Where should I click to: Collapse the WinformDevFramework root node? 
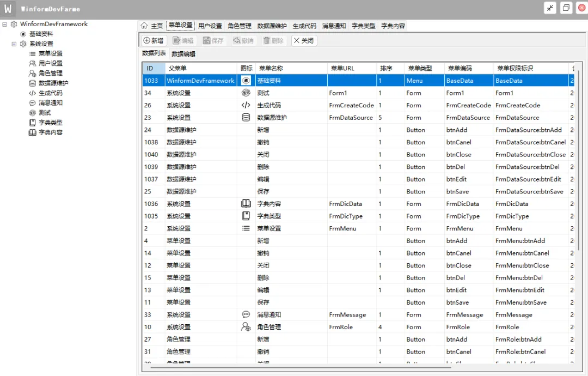point(5,24)
